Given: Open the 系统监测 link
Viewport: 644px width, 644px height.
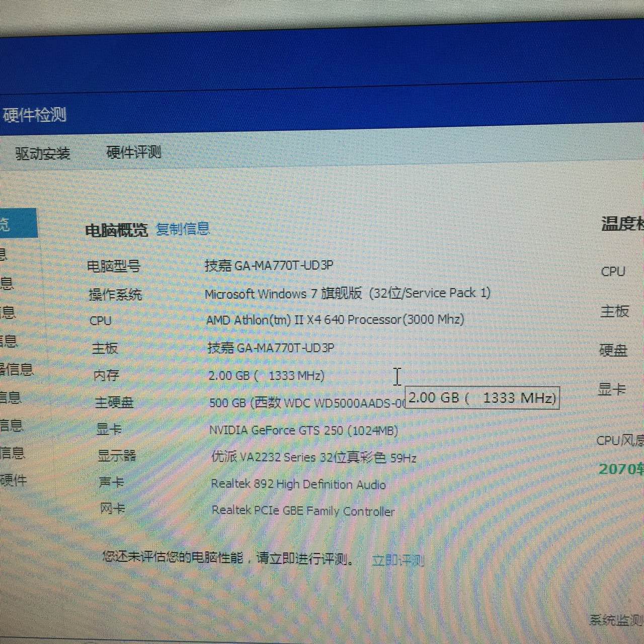Looking at the screenshot, I should click(616, 620).
